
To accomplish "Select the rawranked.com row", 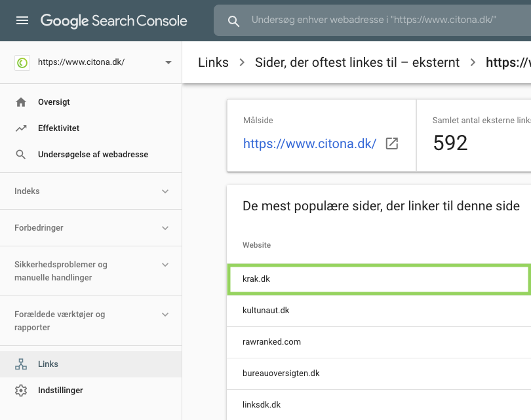I will coord(379,342).
